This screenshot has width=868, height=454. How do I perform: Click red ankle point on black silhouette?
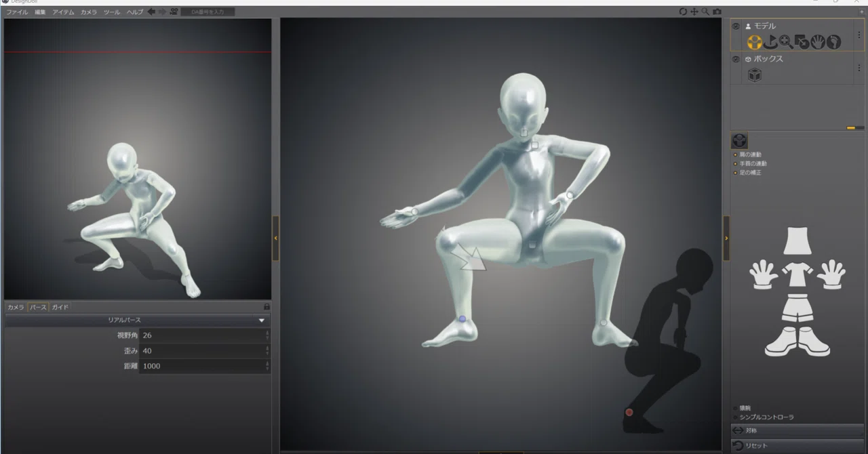(x=629, y=412)
